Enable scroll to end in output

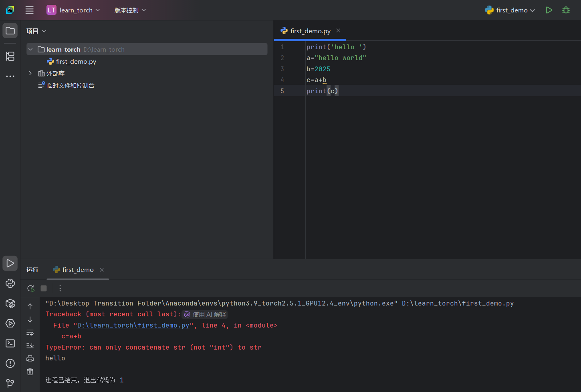30,345
